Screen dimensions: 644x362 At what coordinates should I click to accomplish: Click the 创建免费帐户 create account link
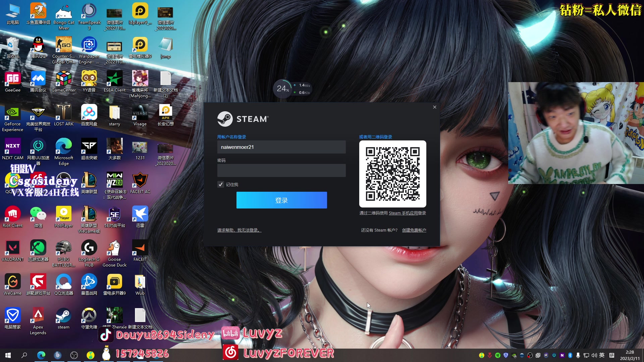[414, 230]
